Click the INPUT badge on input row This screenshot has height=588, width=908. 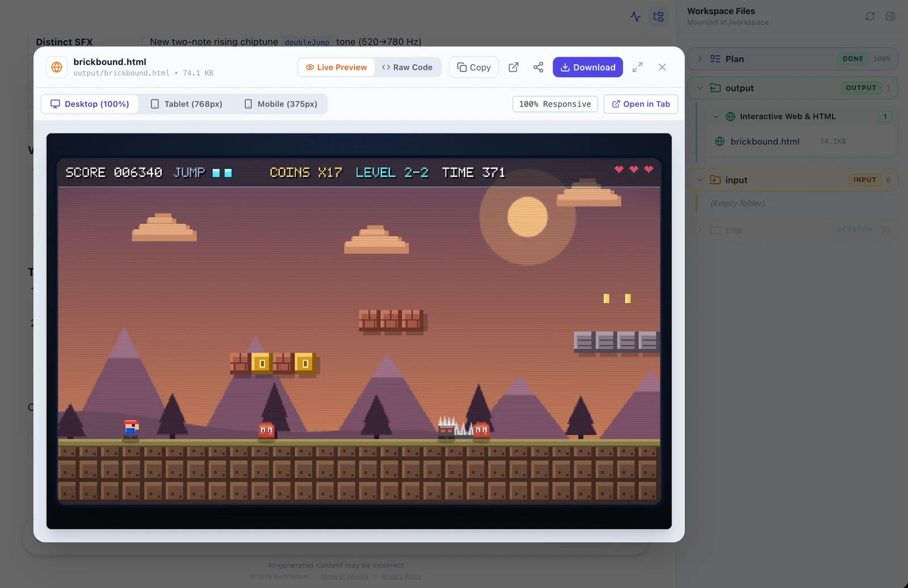pyautogui.click(x=865, y=180)
